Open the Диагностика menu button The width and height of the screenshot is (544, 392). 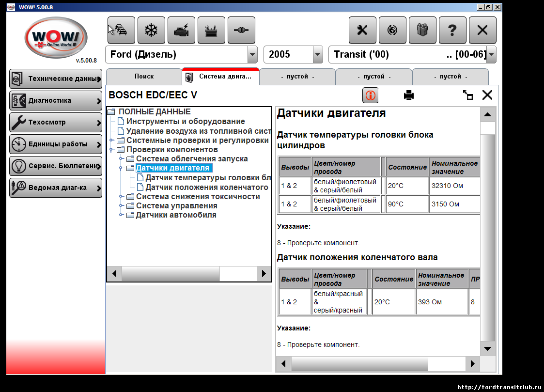click(x=56, y=101)
